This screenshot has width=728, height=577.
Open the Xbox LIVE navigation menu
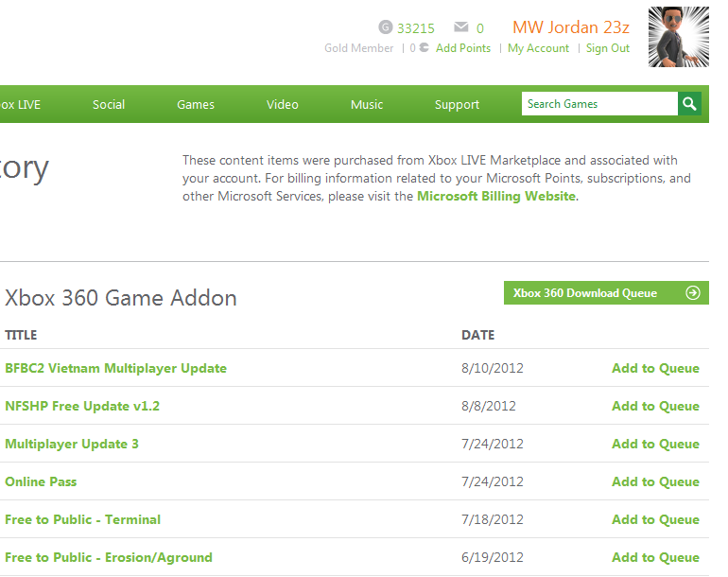(x=20, y=105)
